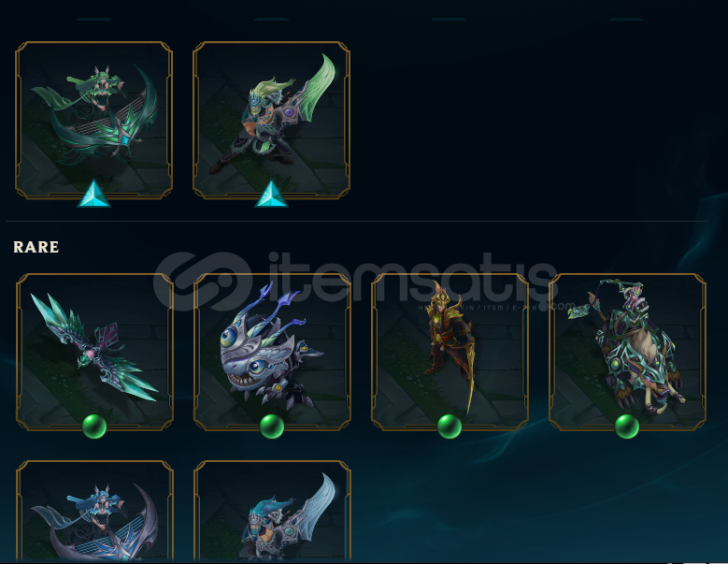Click the green orb under the teal winged bird
The height and width of the screenshot is (564, 728).
(x=94, y=427)
